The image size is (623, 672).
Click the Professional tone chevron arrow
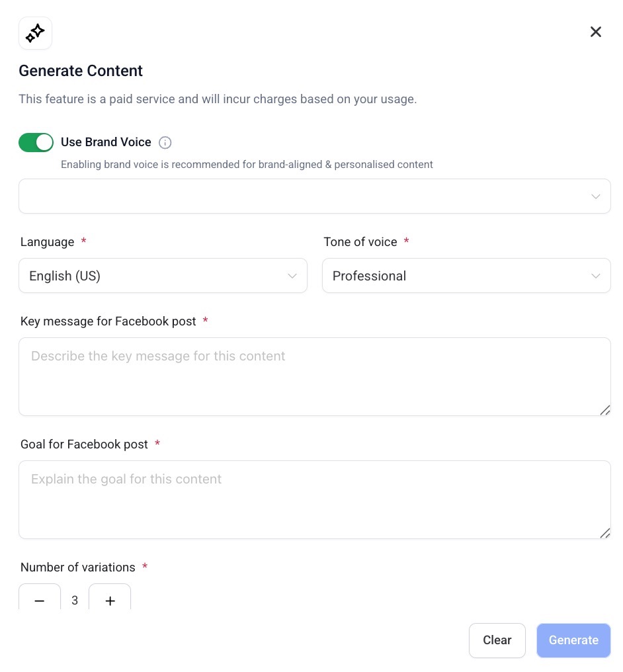595,276
